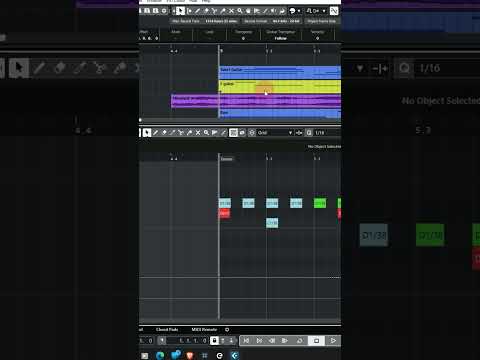
Task: Open the color menu dropdown arrow
Action: [299, 11]
